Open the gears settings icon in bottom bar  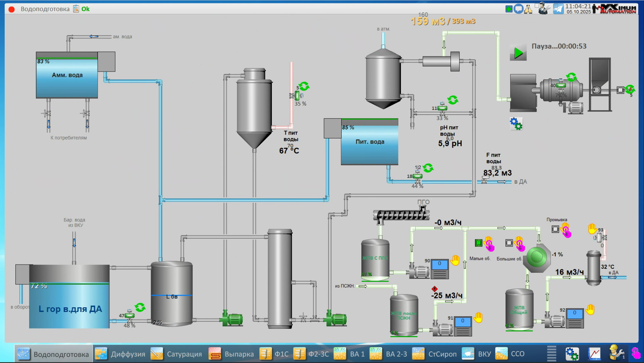pyautogui.click(x=572, y=354)
